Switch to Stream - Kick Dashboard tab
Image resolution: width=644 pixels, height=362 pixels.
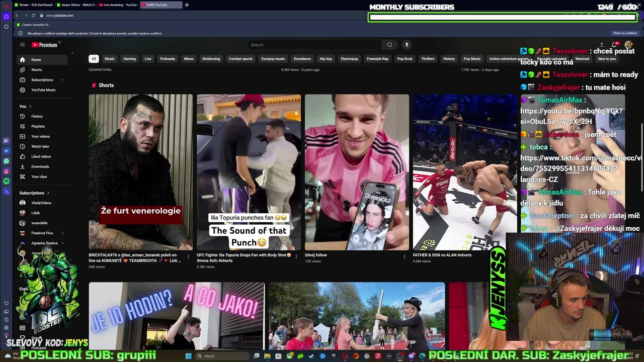point(33,5)
